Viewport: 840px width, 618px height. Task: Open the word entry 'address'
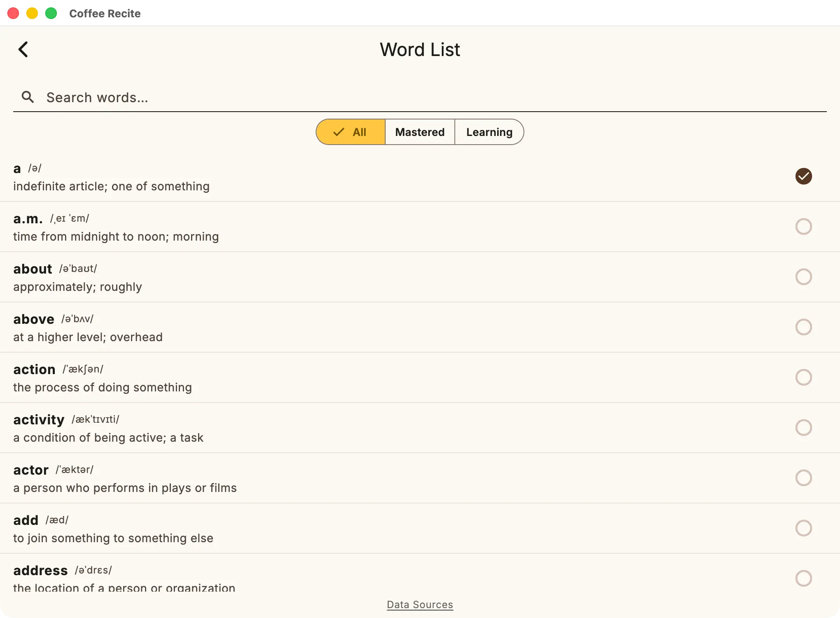point(420,573)
